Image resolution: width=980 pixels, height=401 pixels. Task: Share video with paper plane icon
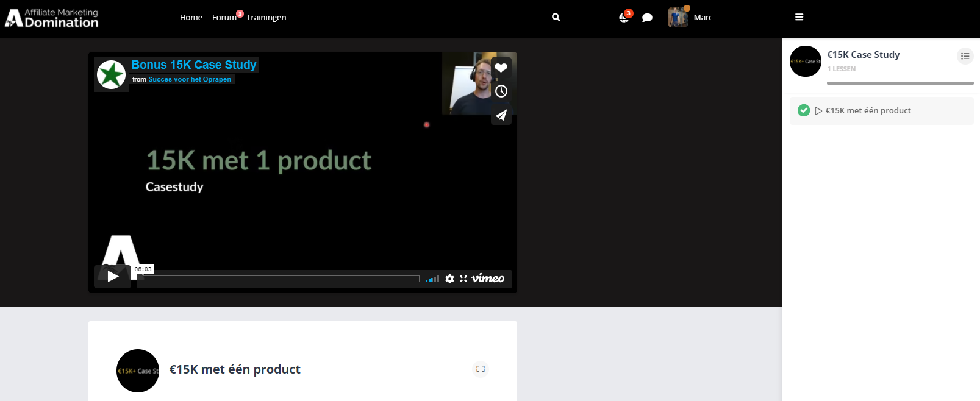click(501, 115)
